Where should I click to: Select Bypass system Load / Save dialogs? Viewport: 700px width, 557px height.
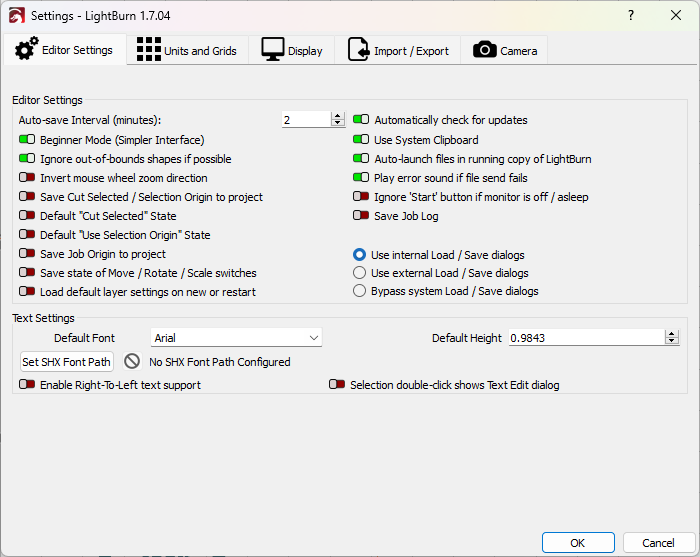359,291
